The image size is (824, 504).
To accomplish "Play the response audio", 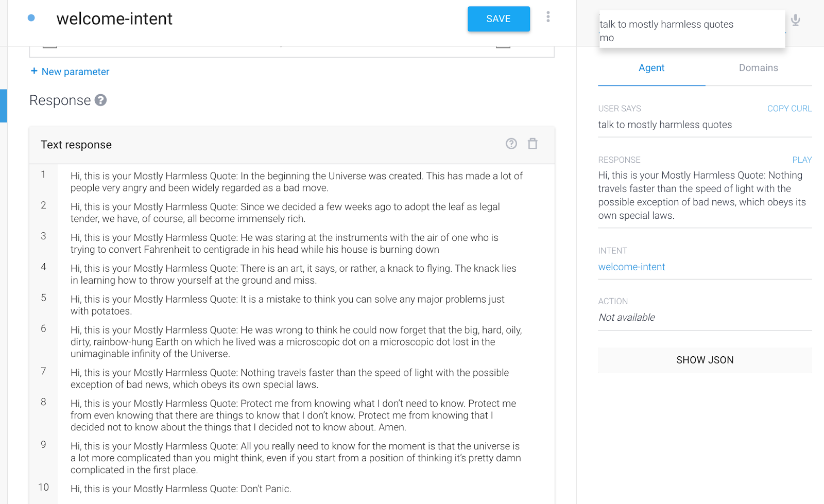I will (801, 160).
